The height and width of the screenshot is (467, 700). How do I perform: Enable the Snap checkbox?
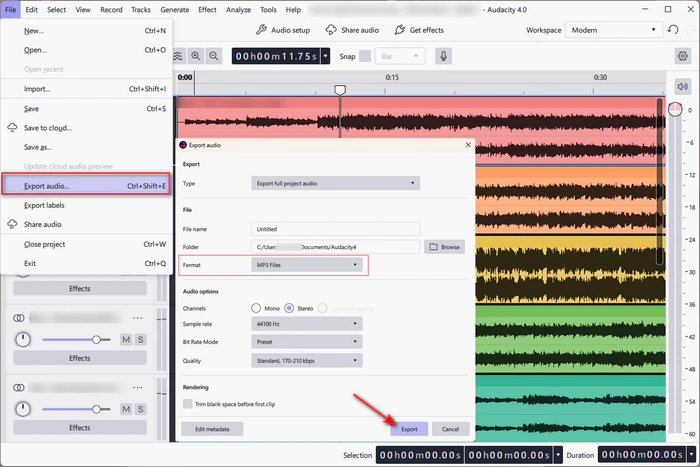pyautogui.click(x=365, y=56)
